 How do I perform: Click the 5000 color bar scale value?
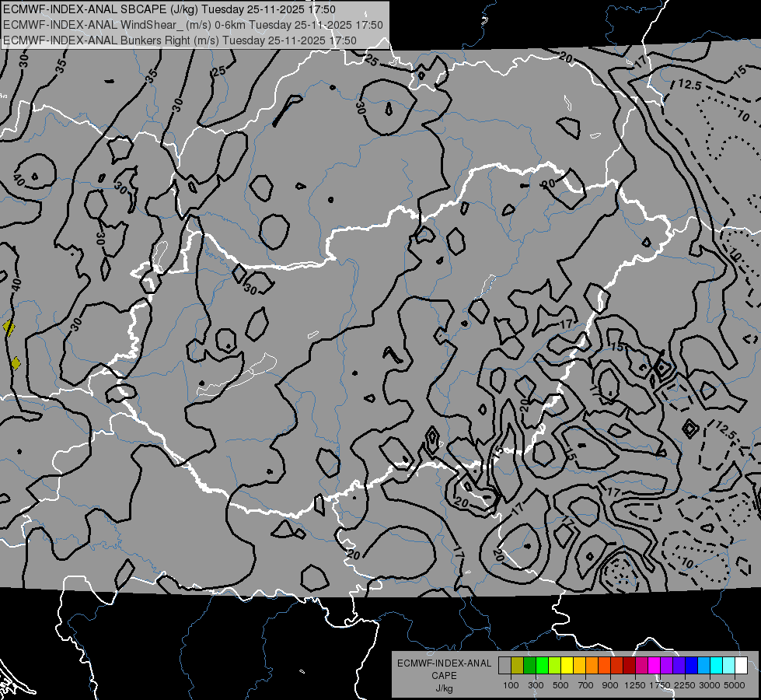coord(735,685)
